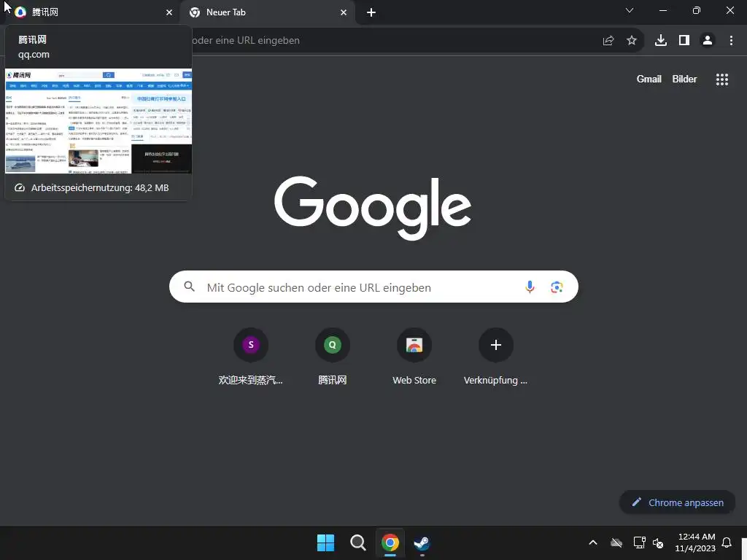Share this page icon in address bar

tap(608, 41)
